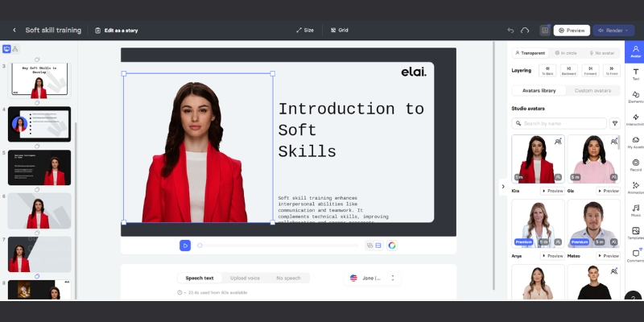Select first layout toggle beside color wheel
Viewport: 644px width, 322px height.
click(x=369, y=246)
